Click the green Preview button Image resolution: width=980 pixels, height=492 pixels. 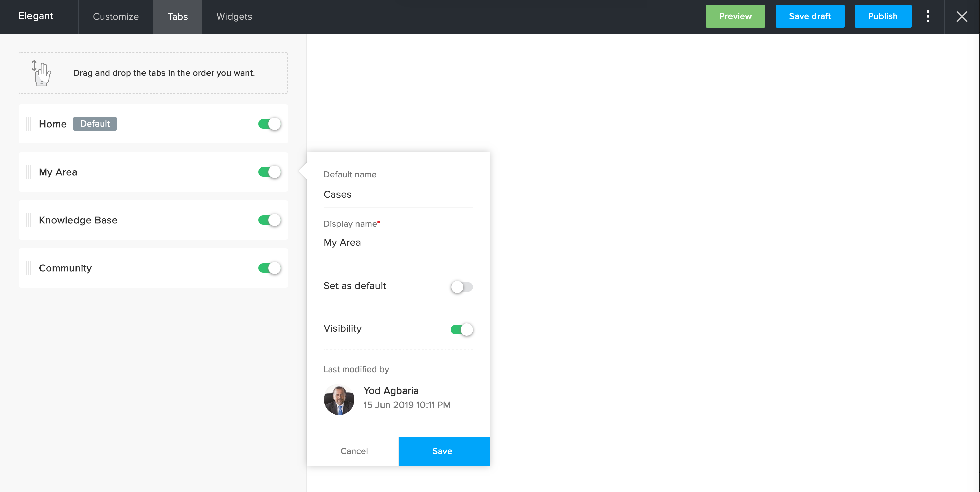tap(735, 16)
